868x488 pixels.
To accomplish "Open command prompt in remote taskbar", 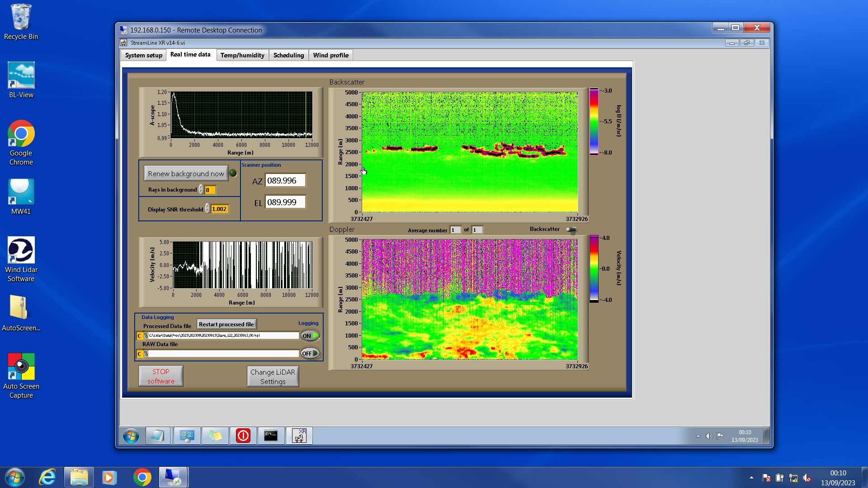I will (271, 436).
